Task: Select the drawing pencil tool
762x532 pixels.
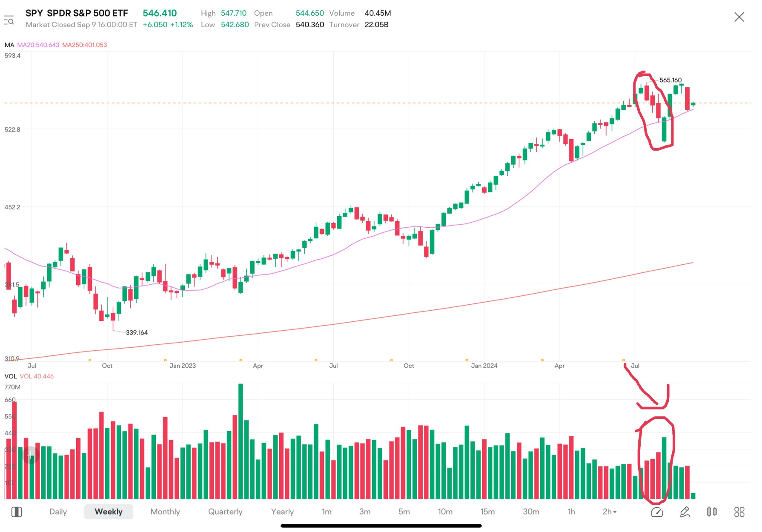Action: coord(685,512)
